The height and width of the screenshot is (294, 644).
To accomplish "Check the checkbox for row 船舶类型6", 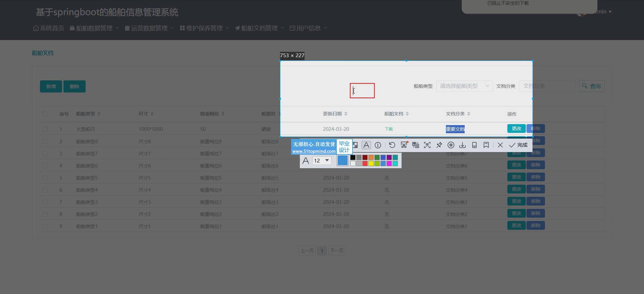I will (x=45, y=166).
